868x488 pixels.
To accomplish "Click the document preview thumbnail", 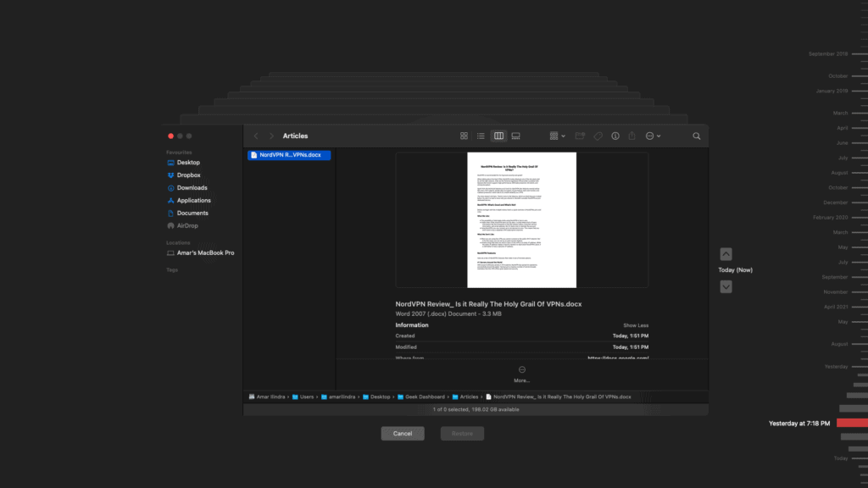I will (x=521, y=220).
